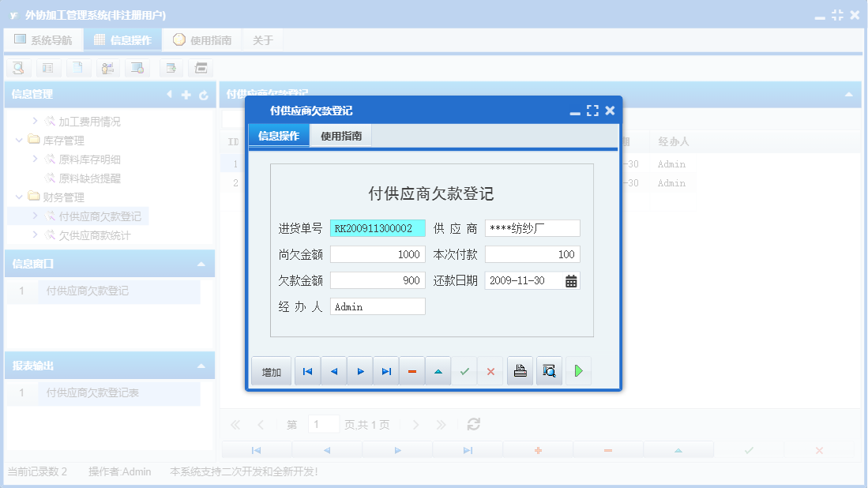Click the 本次付款 input field
Image resolution: width=868 pixels, height=488 pixels.
point(532,253)
